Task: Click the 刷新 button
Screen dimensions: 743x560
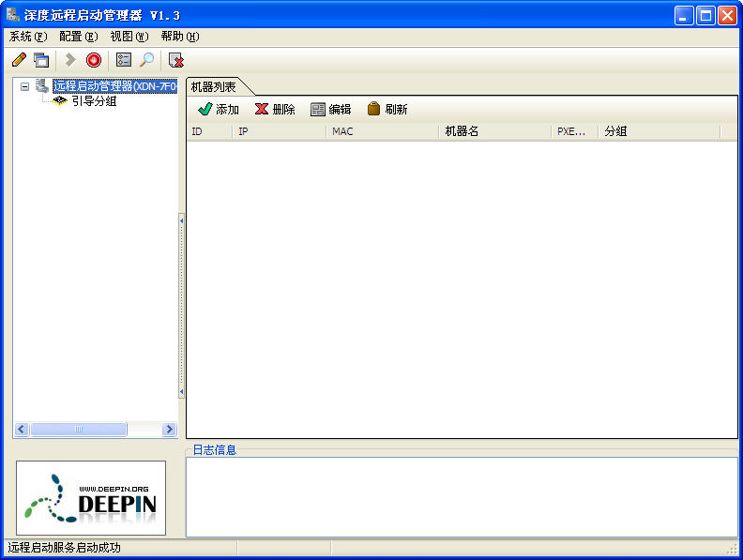Action: [x=387, y=109]
